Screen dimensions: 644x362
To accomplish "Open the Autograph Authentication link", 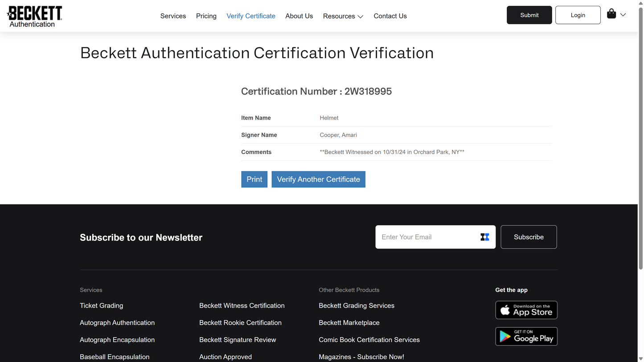I will click(117, 323).
